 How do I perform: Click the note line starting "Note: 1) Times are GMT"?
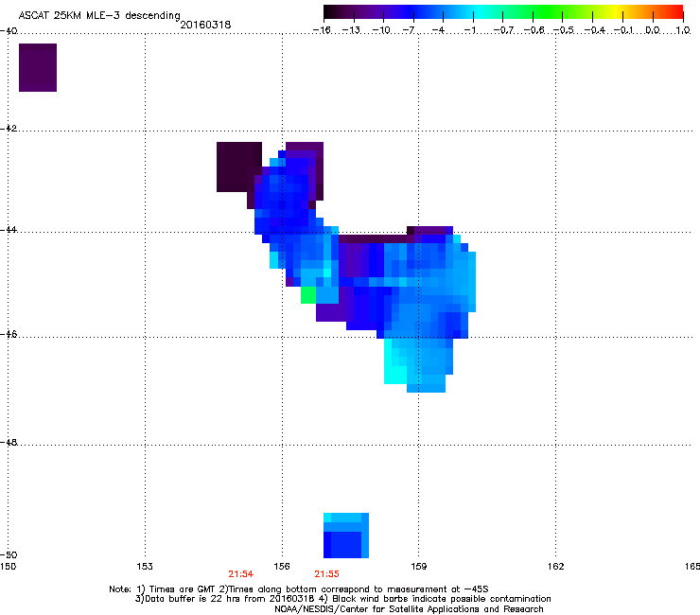point(299,589)
